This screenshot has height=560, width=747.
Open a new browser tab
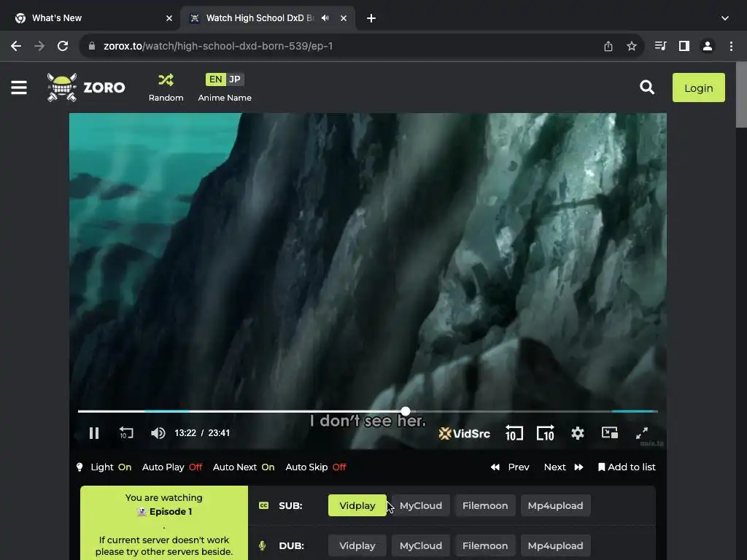(371, 18)
